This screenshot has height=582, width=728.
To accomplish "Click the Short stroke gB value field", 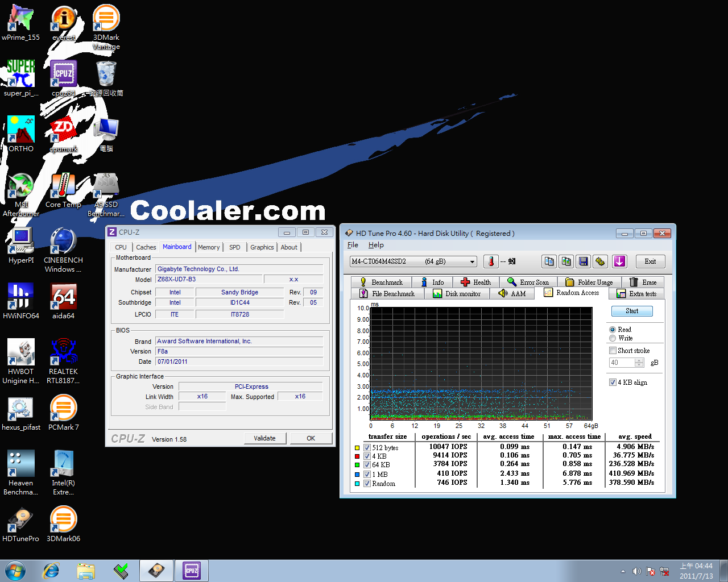I will tap(622, 363).
